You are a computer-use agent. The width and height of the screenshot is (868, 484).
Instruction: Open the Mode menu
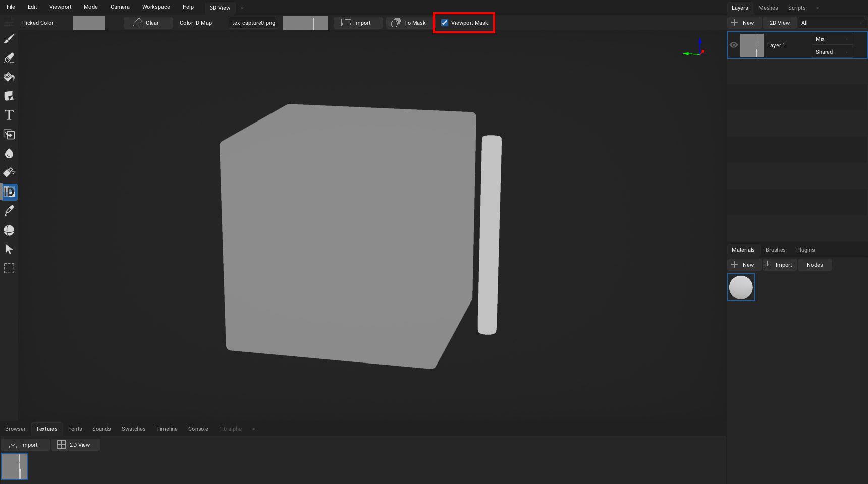tap(91, 7)
